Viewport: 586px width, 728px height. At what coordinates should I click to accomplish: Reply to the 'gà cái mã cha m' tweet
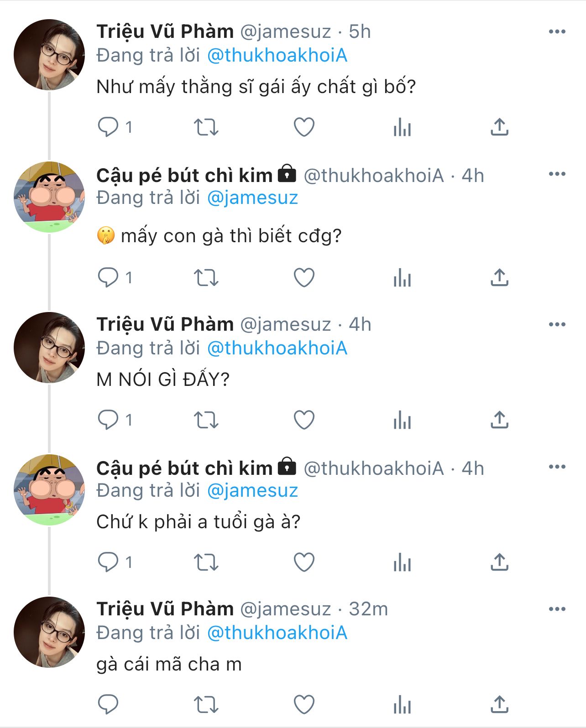pos(108,705)
